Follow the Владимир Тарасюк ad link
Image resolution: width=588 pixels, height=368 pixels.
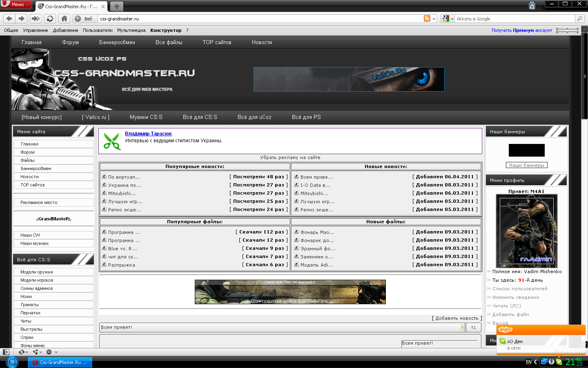148,134
